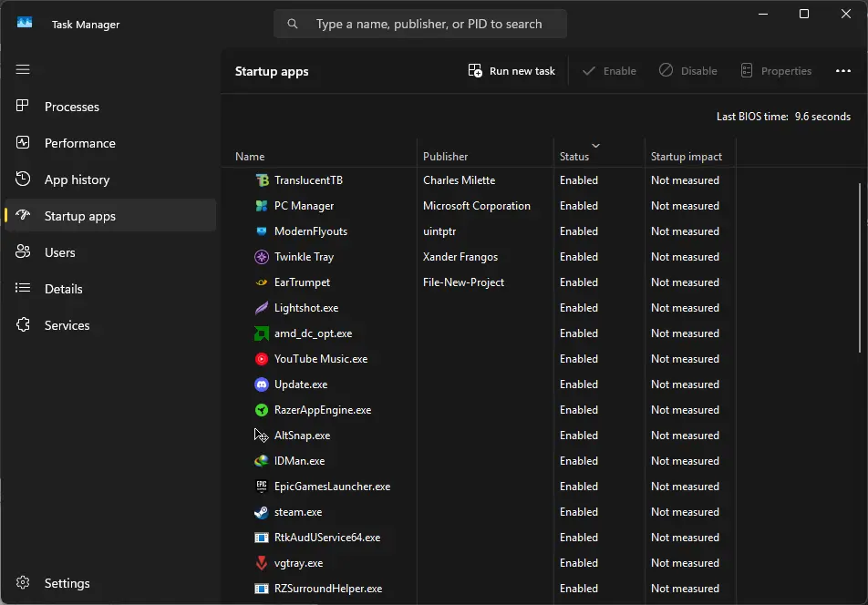This screenshot has width=868, height=605.
Task: Click publisher Xander Frangos
Action: tap(460, 257)
